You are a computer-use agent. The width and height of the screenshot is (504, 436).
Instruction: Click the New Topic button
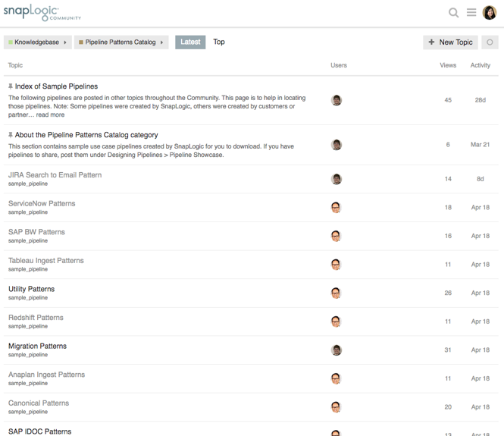[450, 42]
